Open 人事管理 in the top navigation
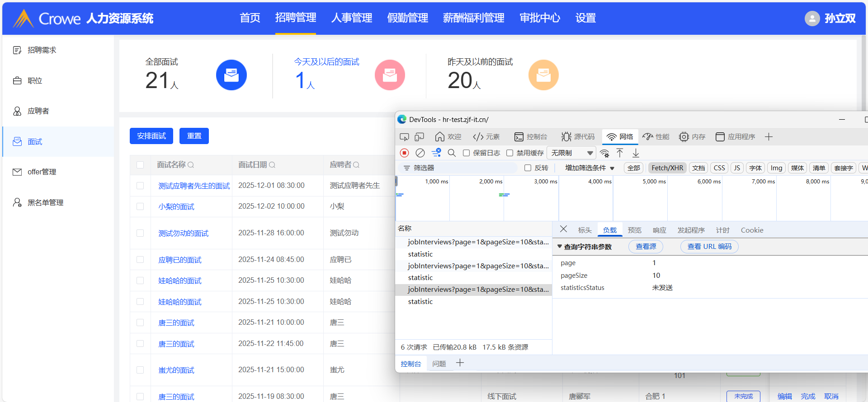The width and height of the screenshot is (868, 402). coord(351,18)
